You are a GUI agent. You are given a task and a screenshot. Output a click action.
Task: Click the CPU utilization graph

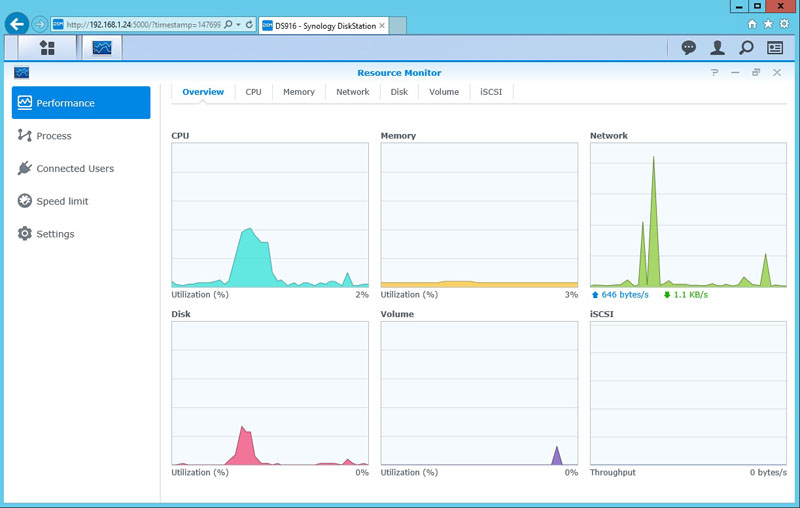click(x=270, y=215)
